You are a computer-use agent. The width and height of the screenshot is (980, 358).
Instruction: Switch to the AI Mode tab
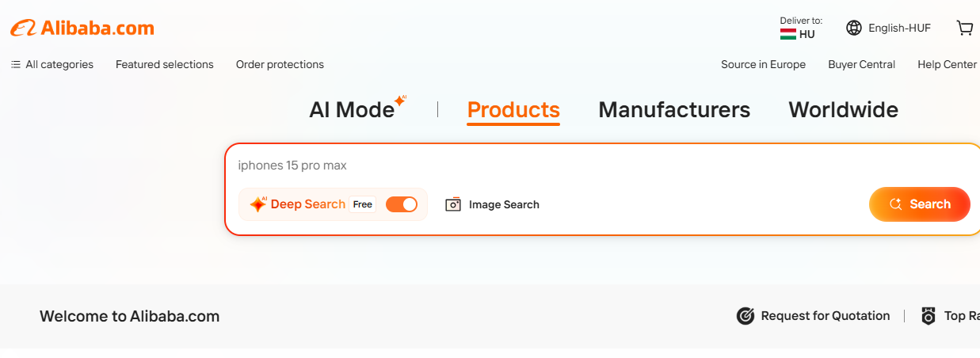pos(352,109)
